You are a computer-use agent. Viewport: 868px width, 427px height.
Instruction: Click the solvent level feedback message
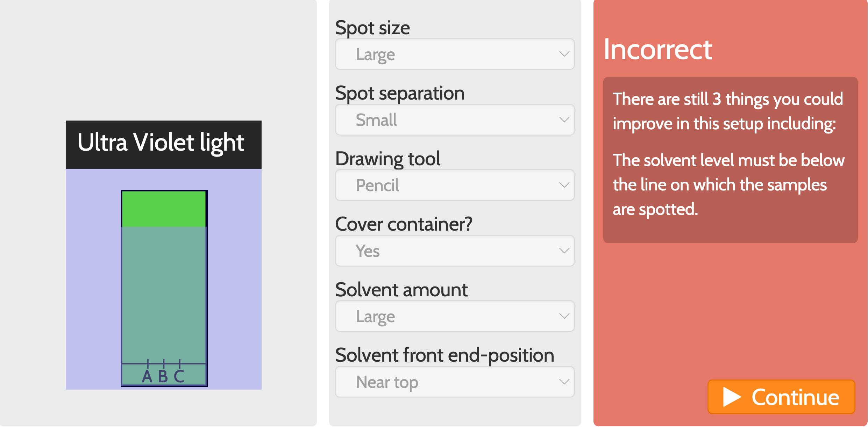pos(729,184)
